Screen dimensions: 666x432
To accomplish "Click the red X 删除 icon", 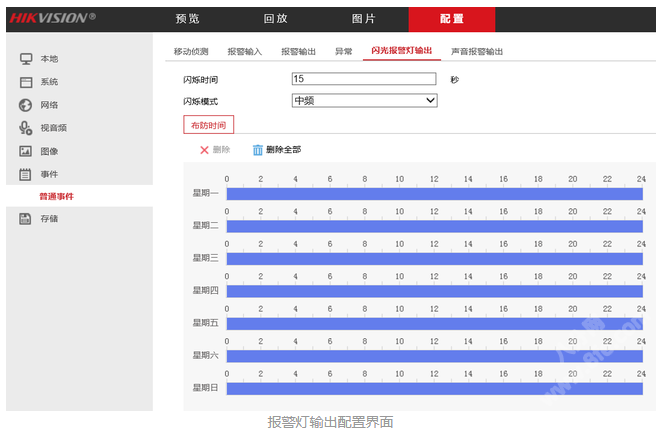I will coord(204,150).
